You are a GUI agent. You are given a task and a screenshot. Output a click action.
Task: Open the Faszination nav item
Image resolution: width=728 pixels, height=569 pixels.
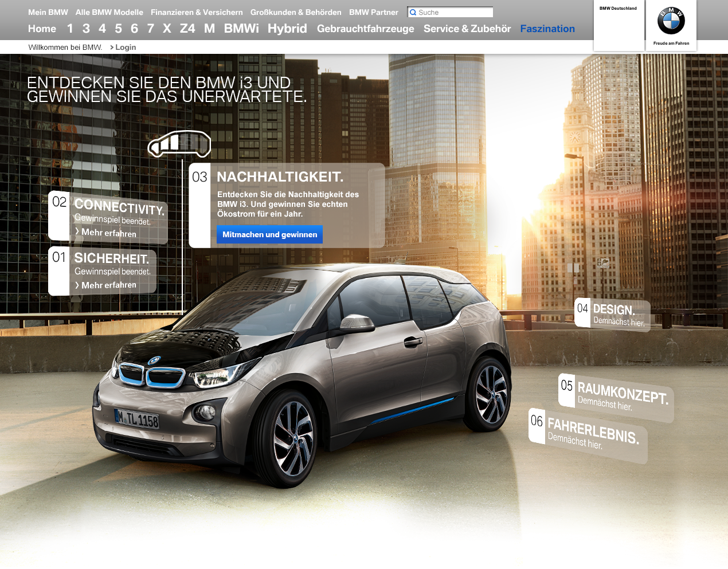547,29
